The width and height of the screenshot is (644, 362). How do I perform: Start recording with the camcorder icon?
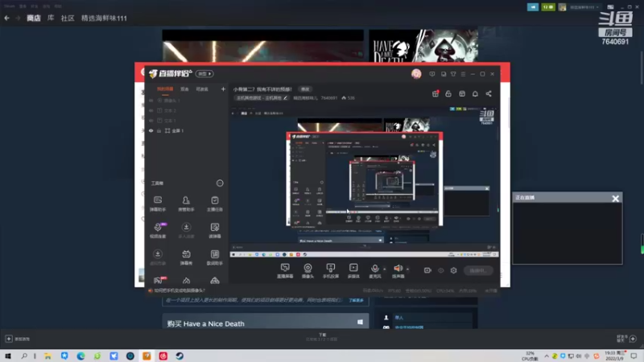[x=427, y=270]
